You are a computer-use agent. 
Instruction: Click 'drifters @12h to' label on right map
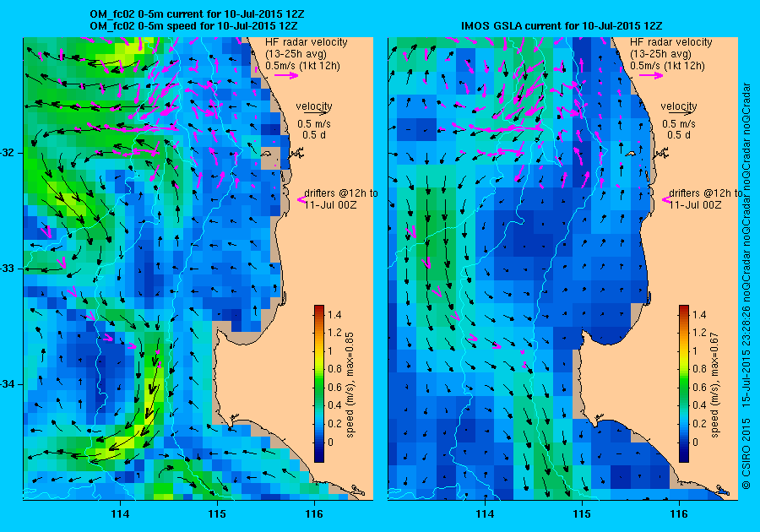[705, 193]
